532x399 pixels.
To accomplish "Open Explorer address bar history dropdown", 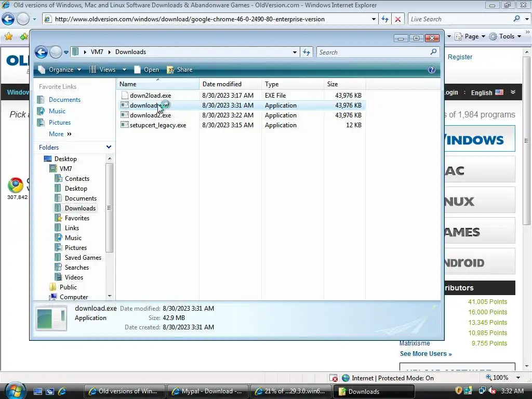I will click(x=295, y=52).
